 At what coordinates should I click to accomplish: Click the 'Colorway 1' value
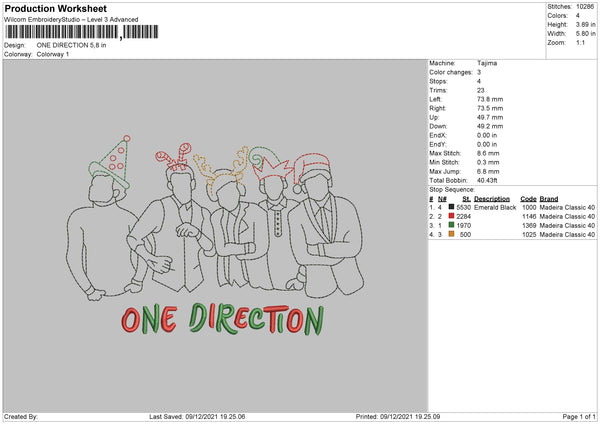coord(53,54)
